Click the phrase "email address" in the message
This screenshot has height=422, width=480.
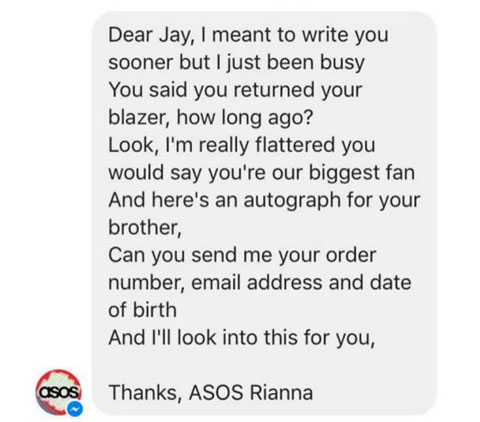coord(257,282)
